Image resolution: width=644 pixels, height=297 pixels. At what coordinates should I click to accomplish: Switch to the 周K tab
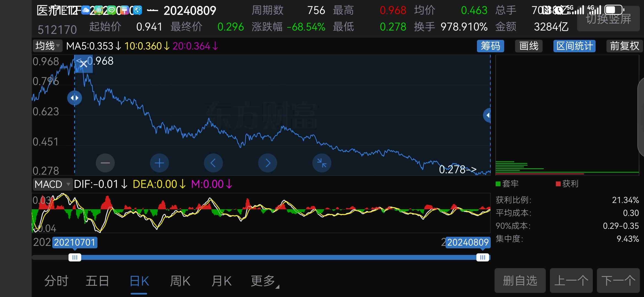tap(180, 281)
